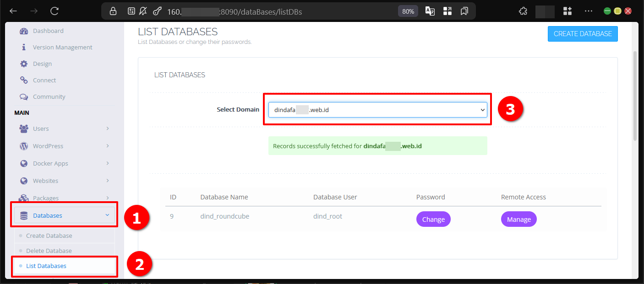Click the Connect link icon in sidebar
Viewport: 644px width, 284px height.
click(24, 80)
